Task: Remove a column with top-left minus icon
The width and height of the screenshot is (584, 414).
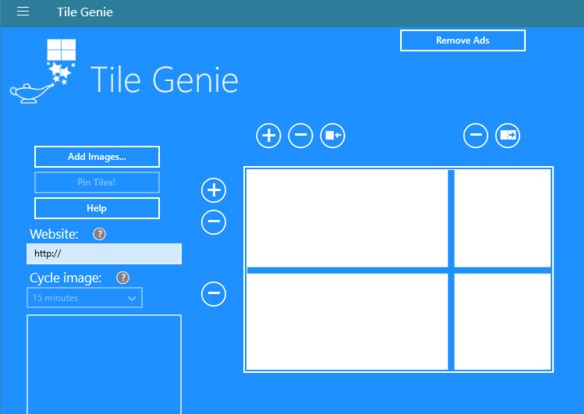Action: pos(301,136)
